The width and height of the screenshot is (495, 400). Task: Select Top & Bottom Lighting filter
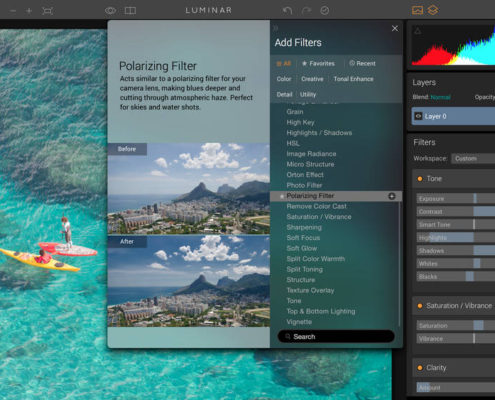321,311
